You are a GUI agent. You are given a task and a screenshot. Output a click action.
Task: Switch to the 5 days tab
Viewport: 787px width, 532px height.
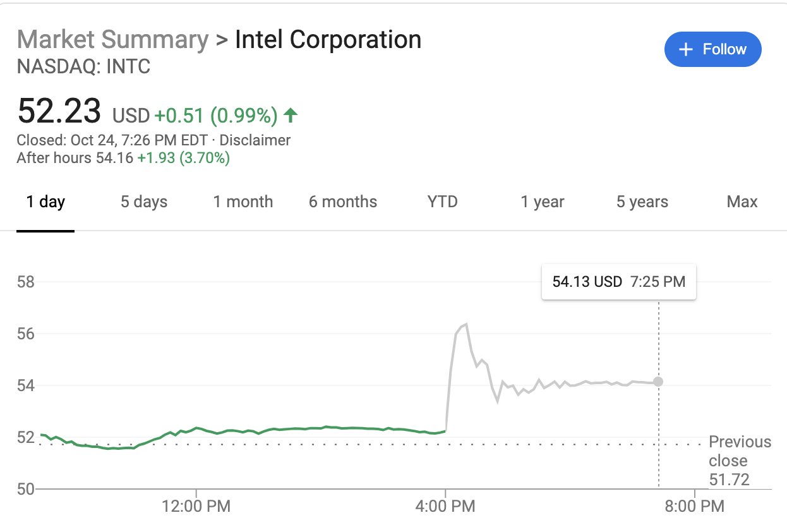coord(144,202)
